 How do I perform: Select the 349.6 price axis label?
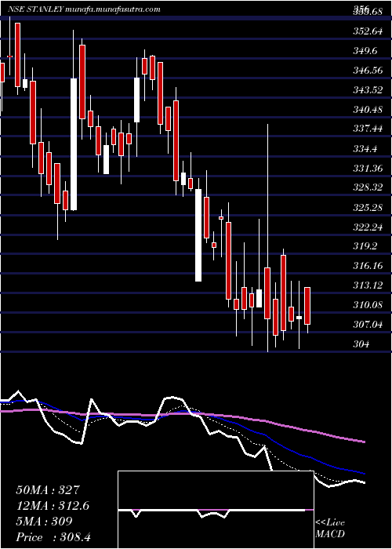[365, 51]
